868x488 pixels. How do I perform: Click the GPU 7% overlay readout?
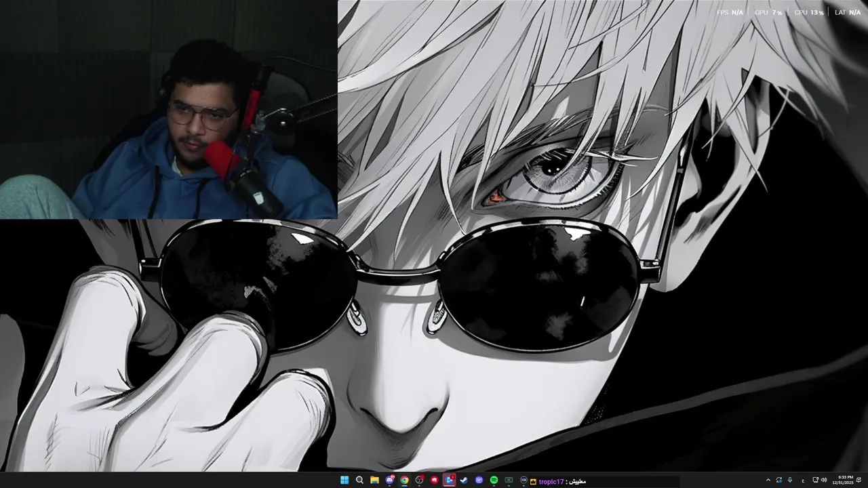pos(768,12)
